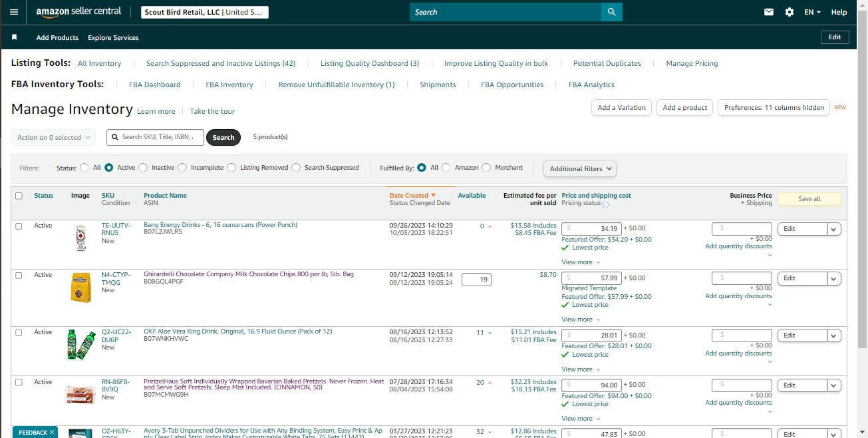Click the Pricing status info icon

click(605, 204)
